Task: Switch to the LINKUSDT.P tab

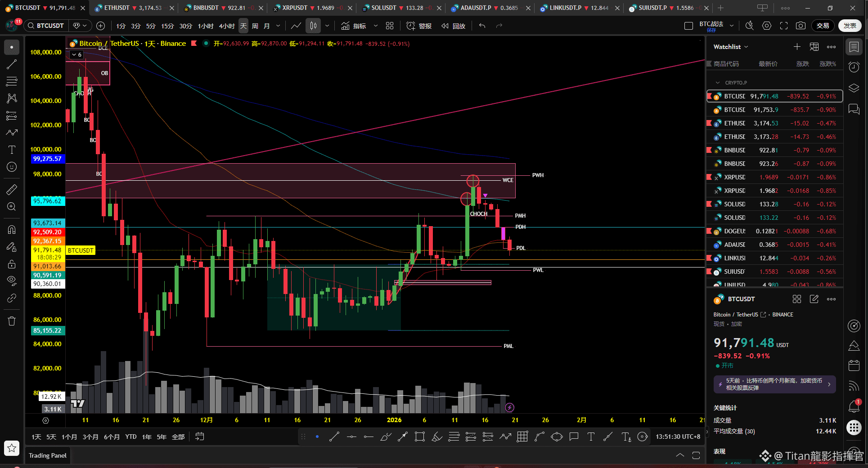Action: click(x=580, y=8)
